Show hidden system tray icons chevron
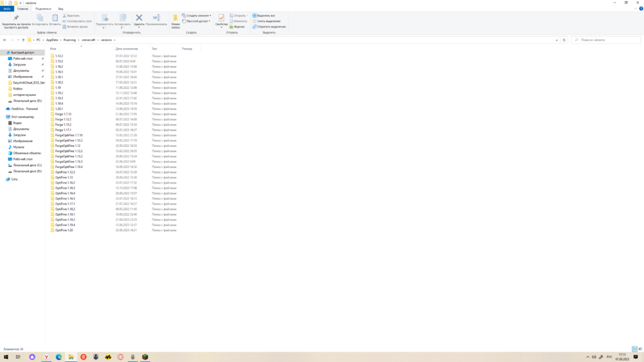 pos(588,357)
